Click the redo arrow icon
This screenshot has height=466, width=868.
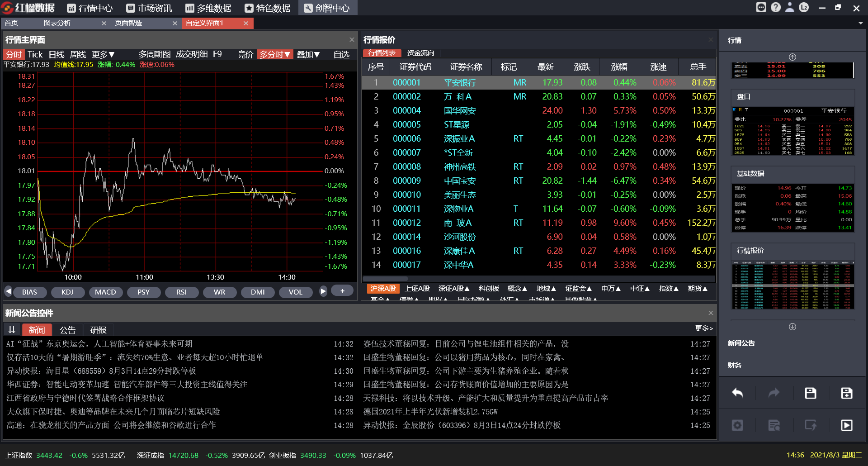point(774,393)
